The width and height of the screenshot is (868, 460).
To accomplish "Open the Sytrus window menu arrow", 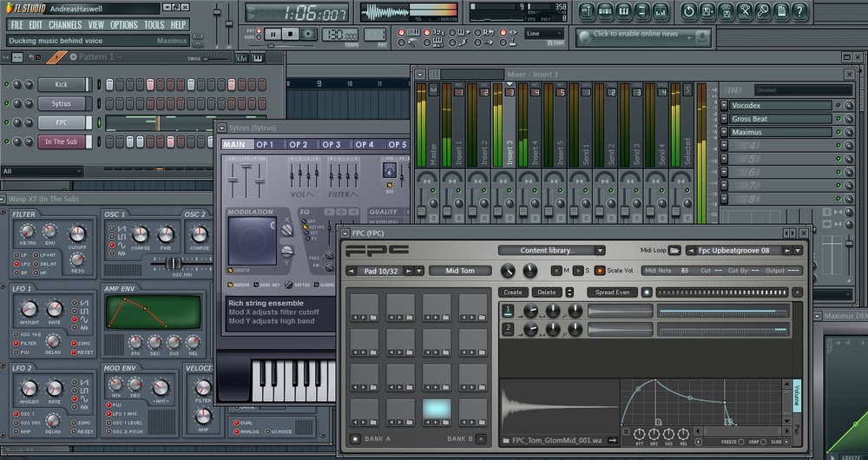I will pyautogui.click(x=221, y=128).
